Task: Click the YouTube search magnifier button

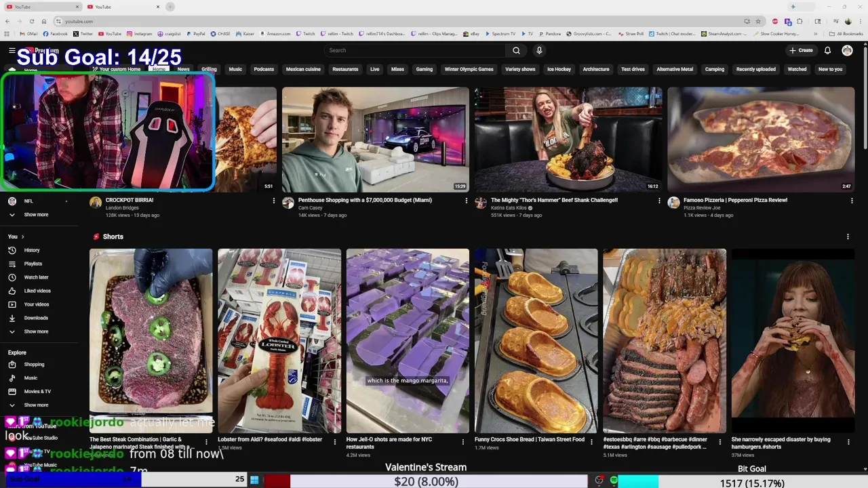Action: click(x=516, y=50)
